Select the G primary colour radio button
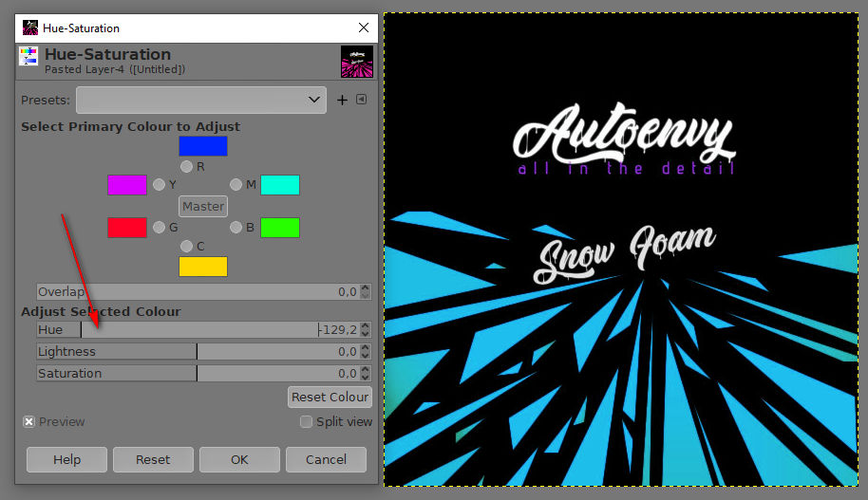This screenshot has height=500, width=868. click(159, 228)
